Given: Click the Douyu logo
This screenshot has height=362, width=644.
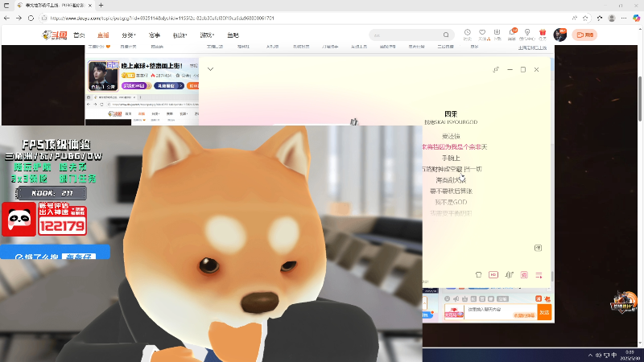Looking at the screenshot, I should tap(55, 35).
